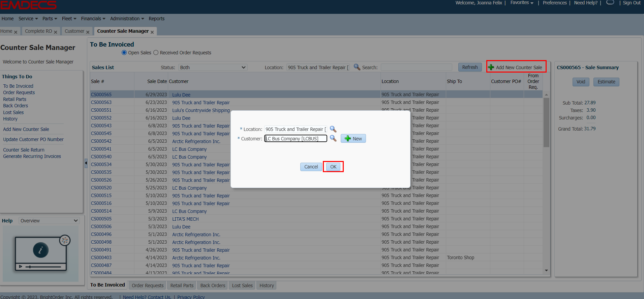The width and height of the screenshot is (644, 299).
Task: Open sale CS000403
Action: tap(101, 257)
